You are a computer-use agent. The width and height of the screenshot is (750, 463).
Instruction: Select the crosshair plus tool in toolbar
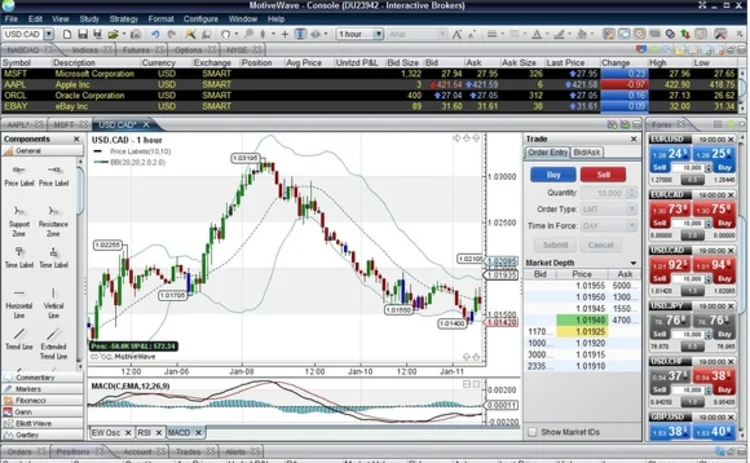tap(285, 34)
